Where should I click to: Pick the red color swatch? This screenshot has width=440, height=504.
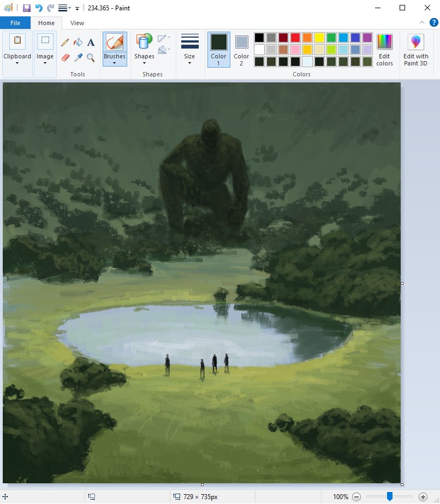click(x=295, y=38)
